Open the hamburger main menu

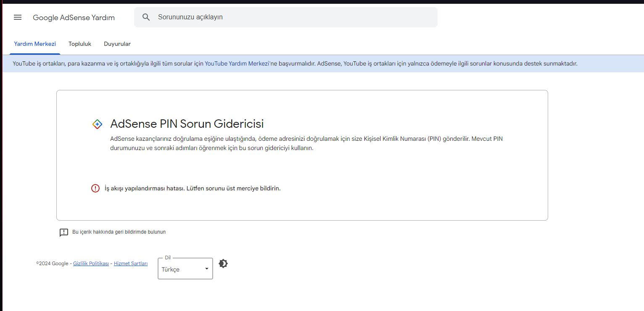click(18, 17)
